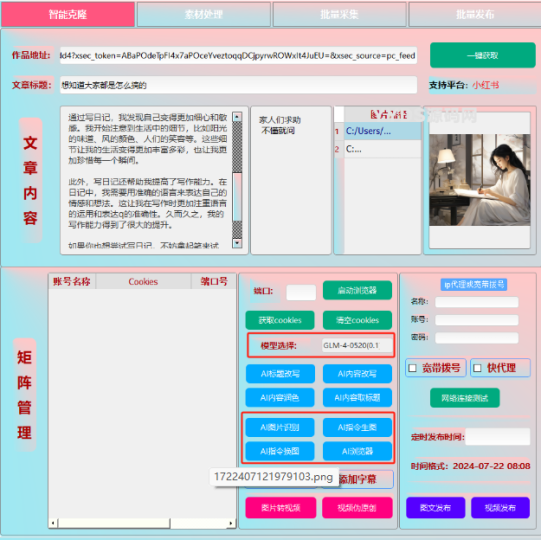Click the AI指令生图 button
This screenshot has width=541, height=540.
coord(357,428)
